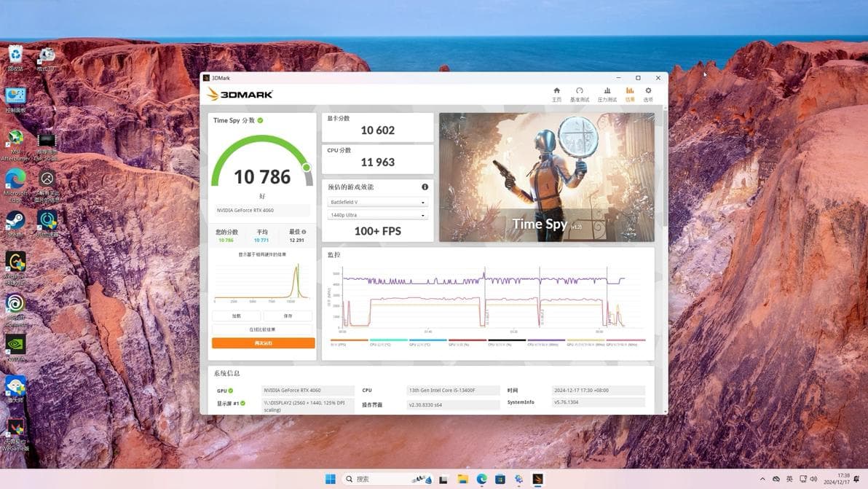Click the taskbar search box

[388, 479]
